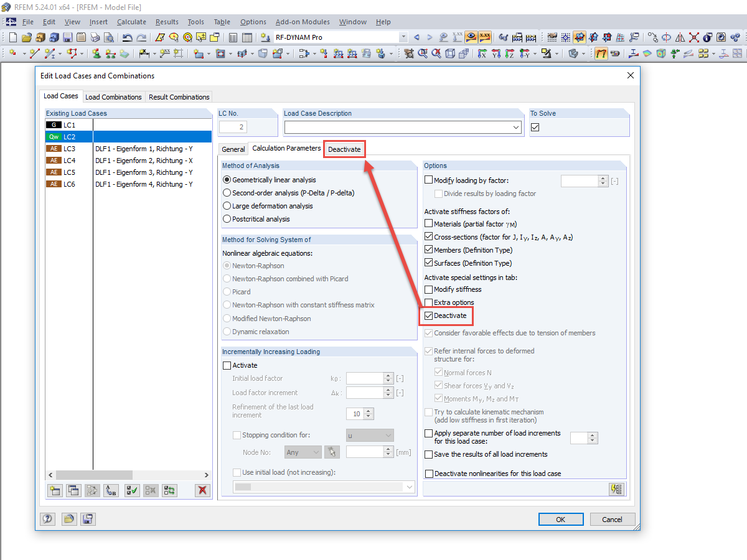Uncheck Cross-sections stiffness factor checkbox
This screenshot has height=560, width=747.
coord(428,236)
